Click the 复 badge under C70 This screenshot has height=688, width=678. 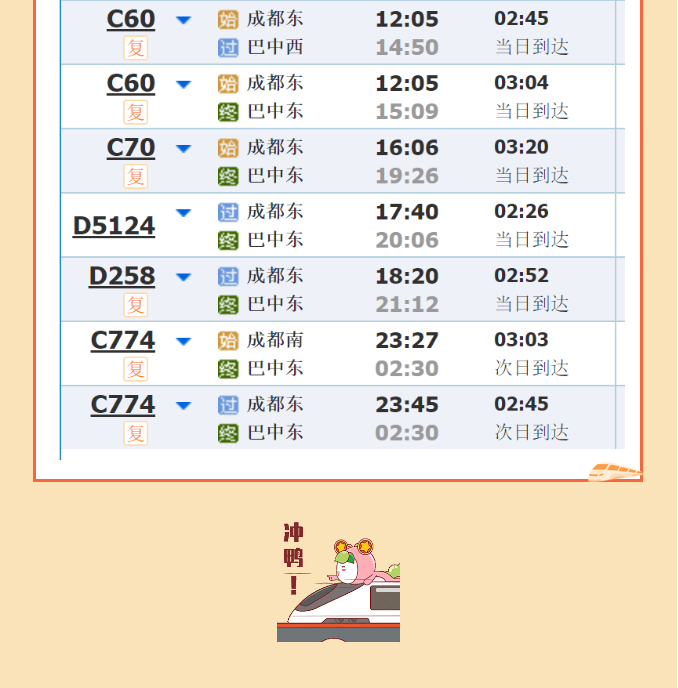[x=136, y=176]
